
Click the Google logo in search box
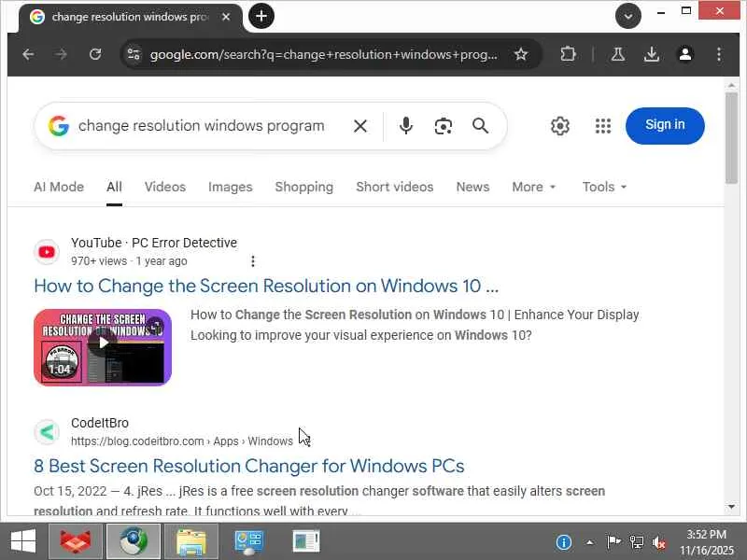coord(59,126)
